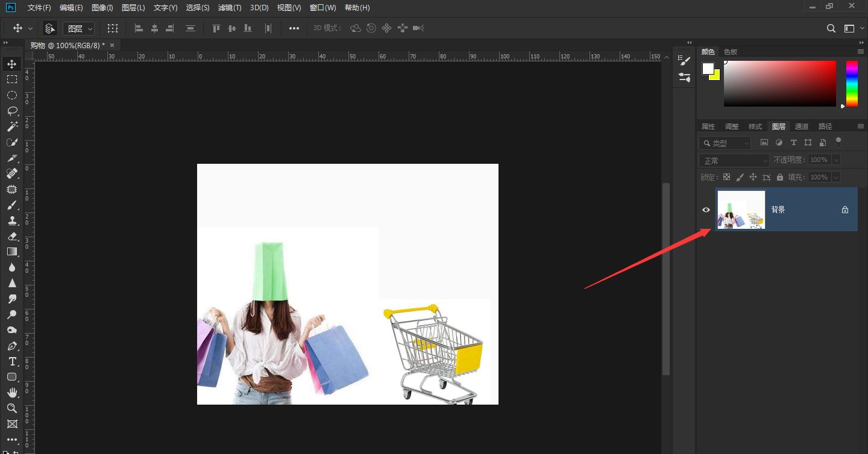Select the Rectangular Marquee tool
Viewport: 868px width, 454px height.
(12, 79)
